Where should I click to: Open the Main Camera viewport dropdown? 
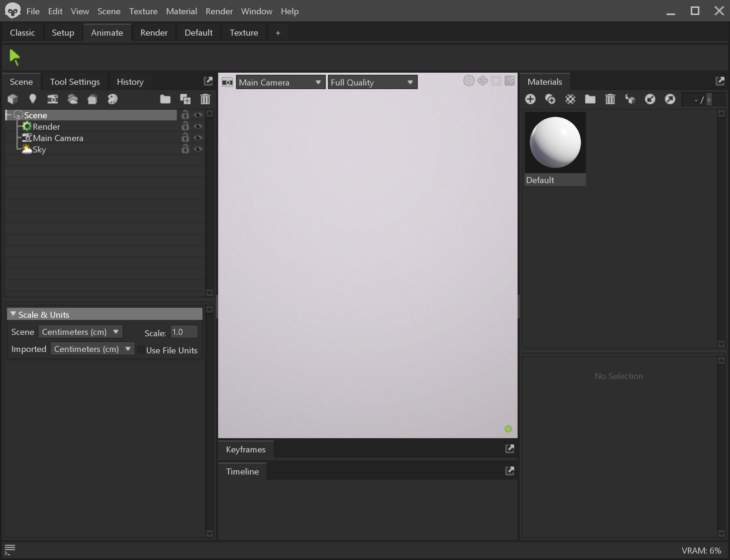[x=280, y=82]
